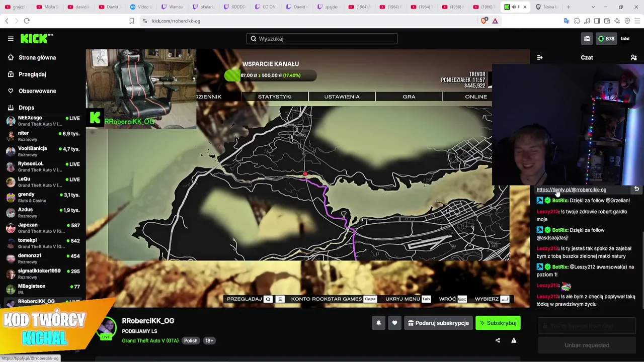Image resolution: width=644 pixels, height=362 pixels.
Task: Click the ONLINE tab in game menu
Action: click(475, 97)
